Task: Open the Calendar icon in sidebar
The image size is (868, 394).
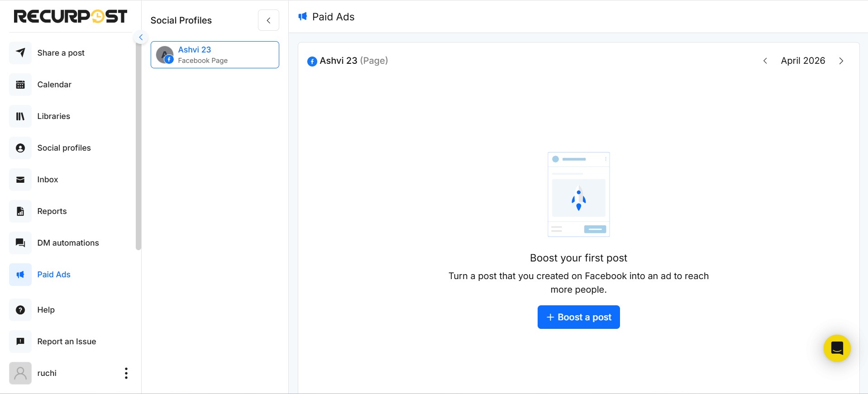Action: [20, 85]
